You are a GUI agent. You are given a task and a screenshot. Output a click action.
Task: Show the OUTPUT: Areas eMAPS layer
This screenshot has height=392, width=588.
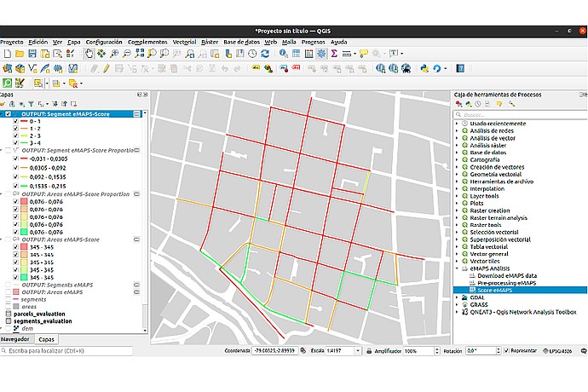(x=8, y=292)
